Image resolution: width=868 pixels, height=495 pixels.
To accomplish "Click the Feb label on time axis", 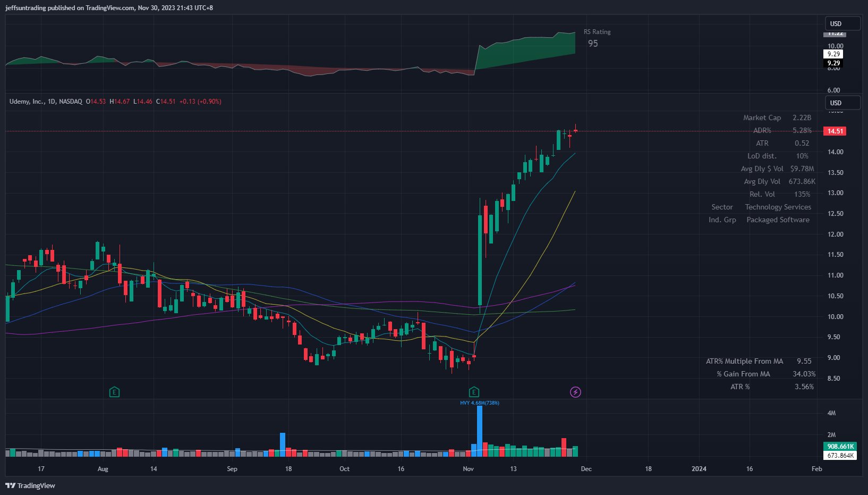I will click(x=817, y=469).
